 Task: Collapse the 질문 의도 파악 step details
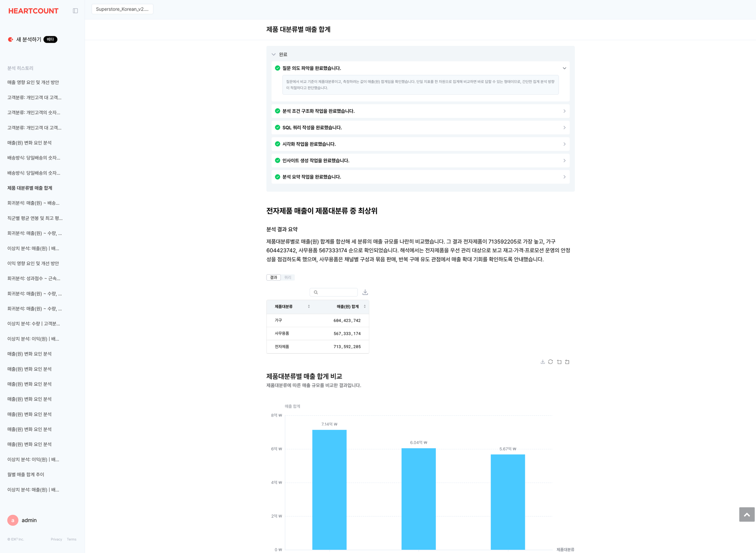coord(564,68)
